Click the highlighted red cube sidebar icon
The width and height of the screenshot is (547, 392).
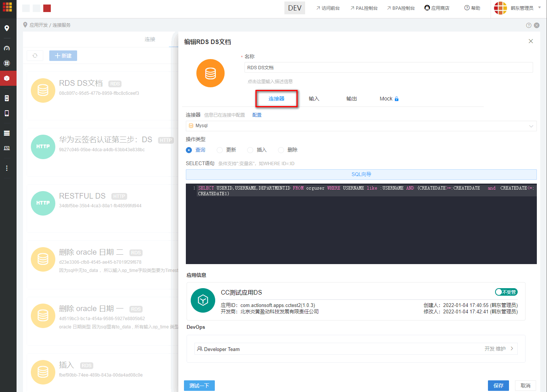pos(8,78)
